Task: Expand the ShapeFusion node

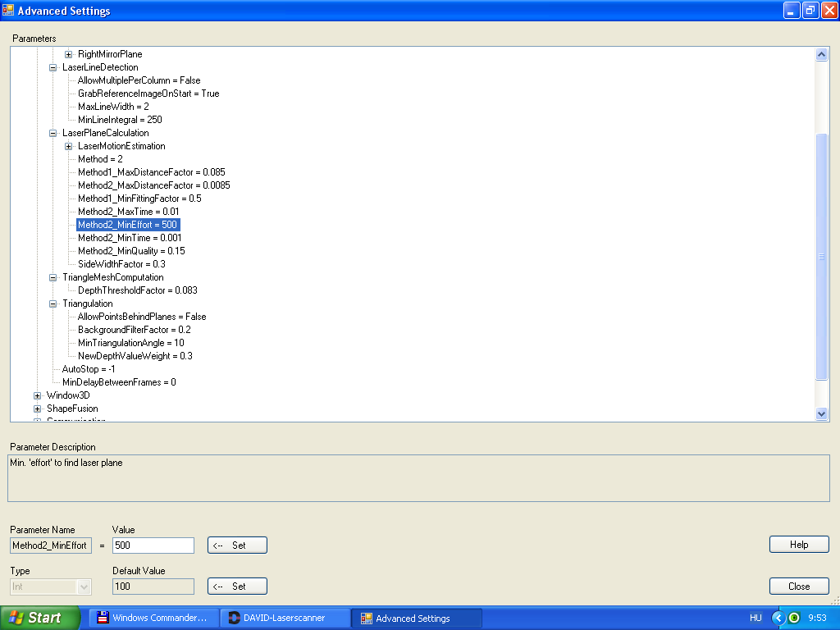Action: point(37,409)
